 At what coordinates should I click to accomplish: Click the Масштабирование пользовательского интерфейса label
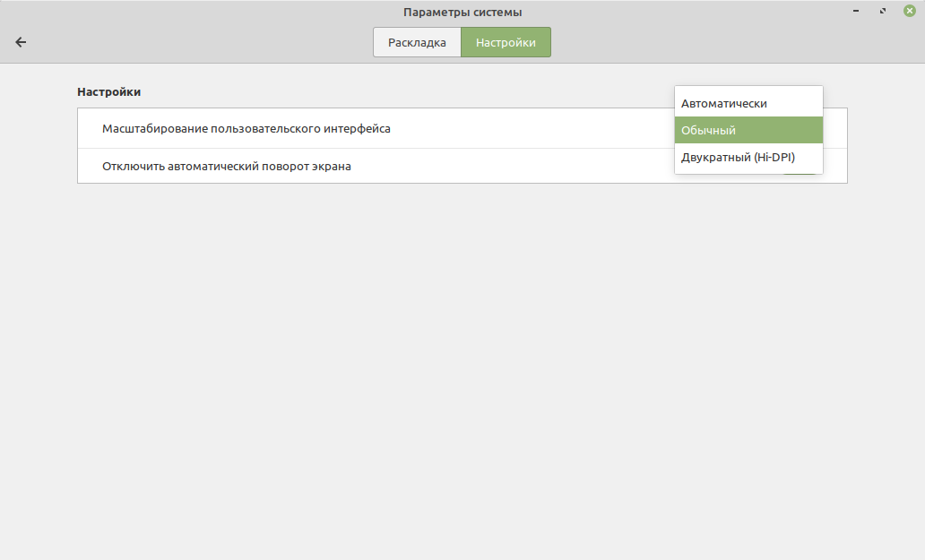tap(246, 128)
